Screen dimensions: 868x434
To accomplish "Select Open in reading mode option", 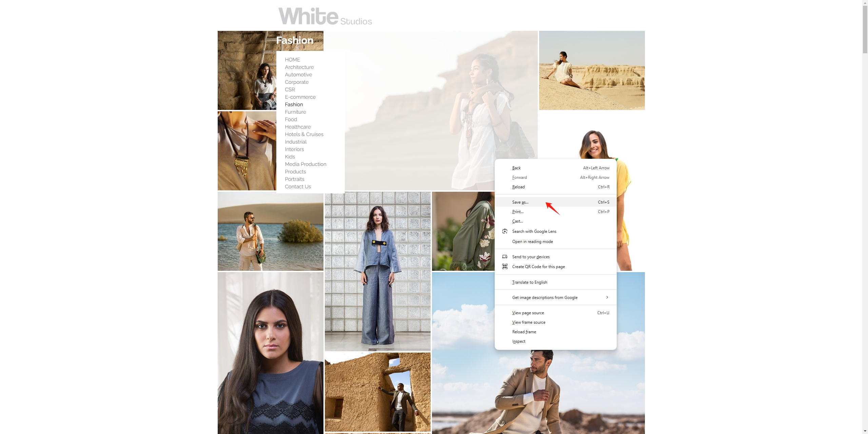I will click(x=532, y=241).
